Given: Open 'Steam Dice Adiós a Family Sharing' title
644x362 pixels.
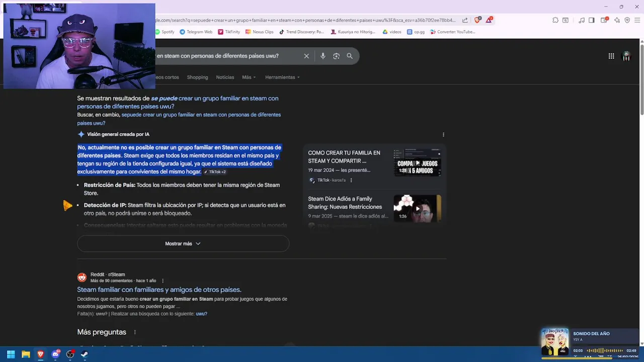Looking at the screenshot, I should pyautogui.click(x=345, y=203).
